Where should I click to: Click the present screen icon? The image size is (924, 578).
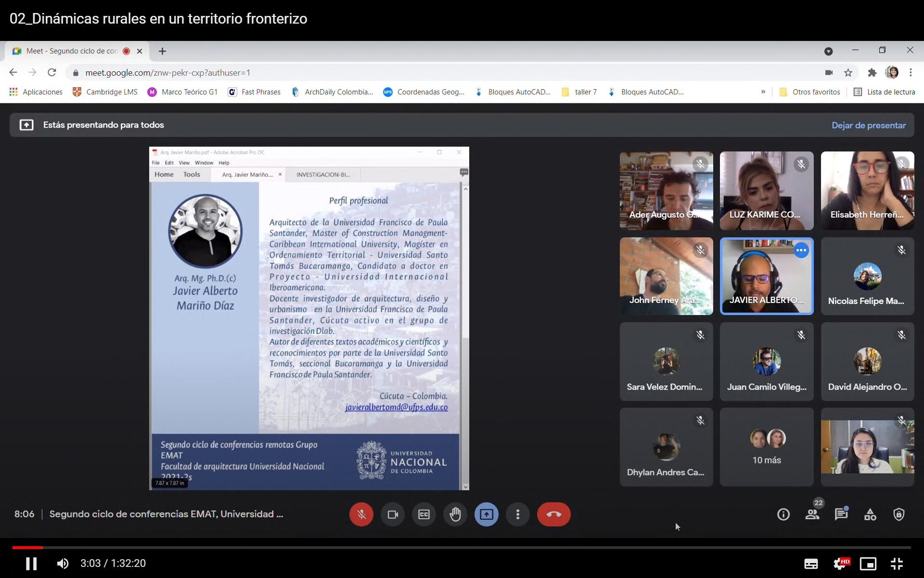[x=486, y=514]
